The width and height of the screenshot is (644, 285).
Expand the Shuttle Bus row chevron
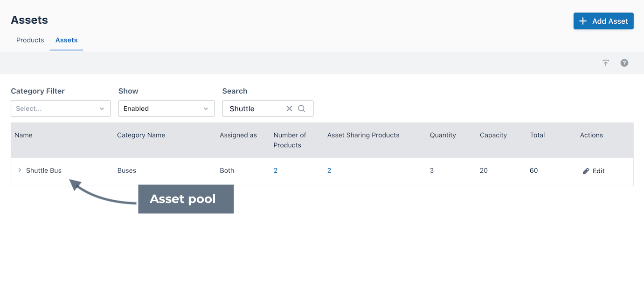point(20,170)
